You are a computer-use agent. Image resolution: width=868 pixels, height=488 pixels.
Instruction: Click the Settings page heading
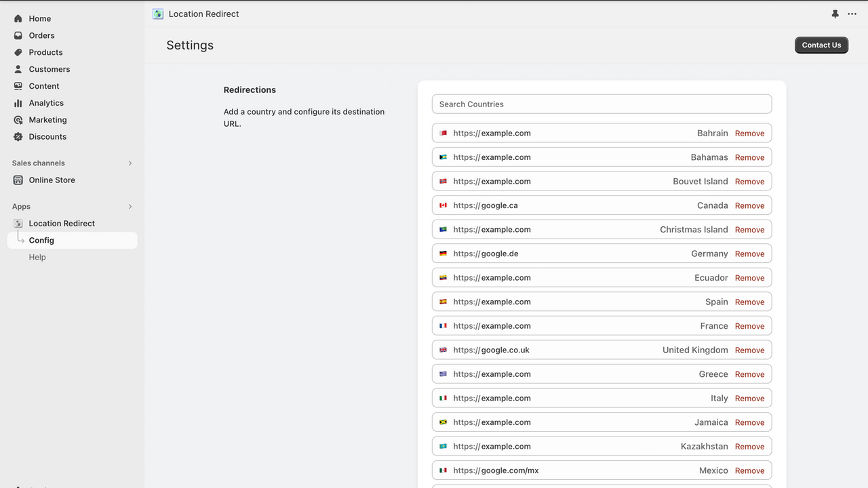(190, 45)
